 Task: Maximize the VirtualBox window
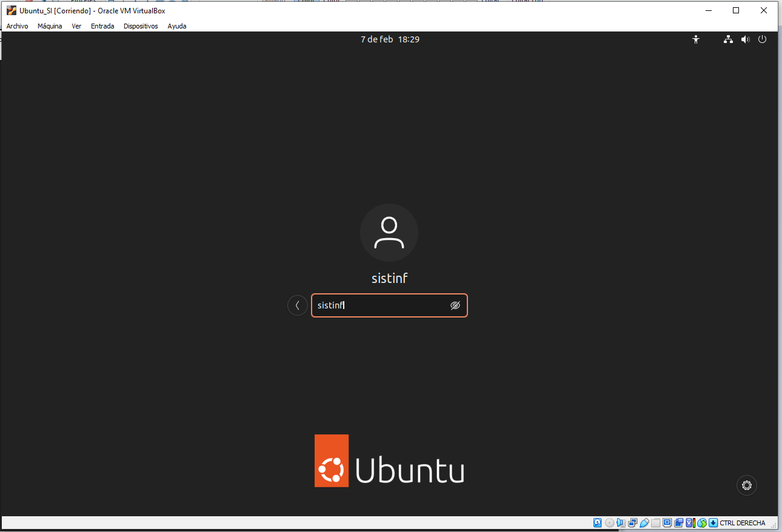click(736, 10)
